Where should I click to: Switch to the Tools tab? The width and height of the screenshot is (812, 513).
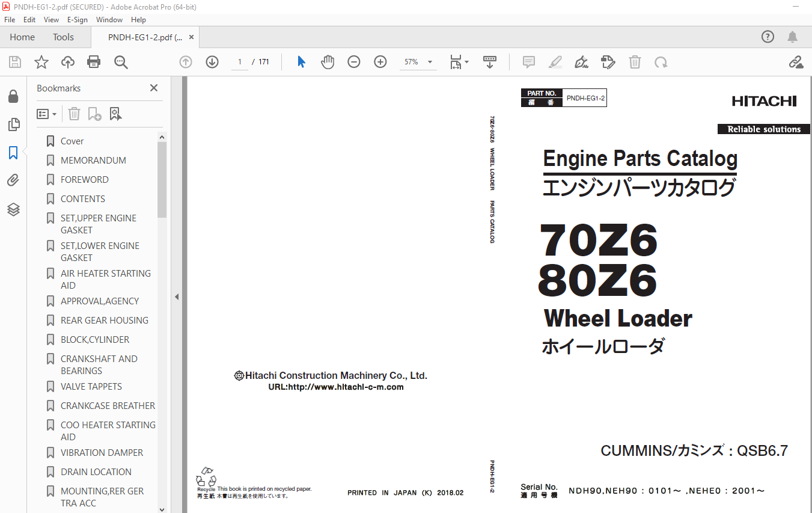coord(63,37)
